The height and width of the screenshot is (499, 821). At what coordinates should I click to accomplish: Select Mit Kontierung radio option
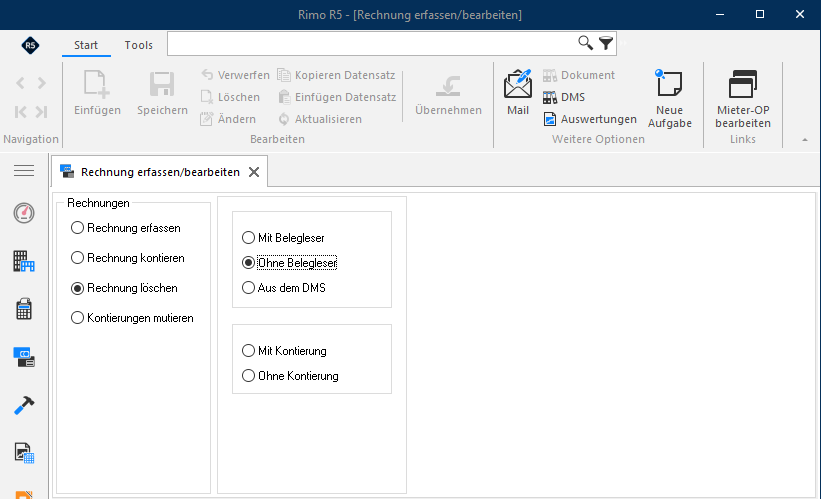click(284, 351)
